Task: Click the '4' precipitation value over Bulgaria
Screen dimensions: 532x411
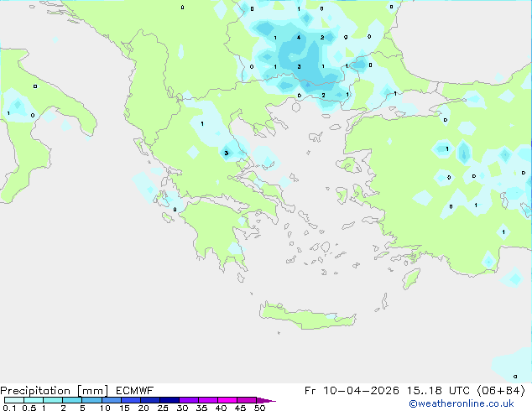Action: pos(299,37)
